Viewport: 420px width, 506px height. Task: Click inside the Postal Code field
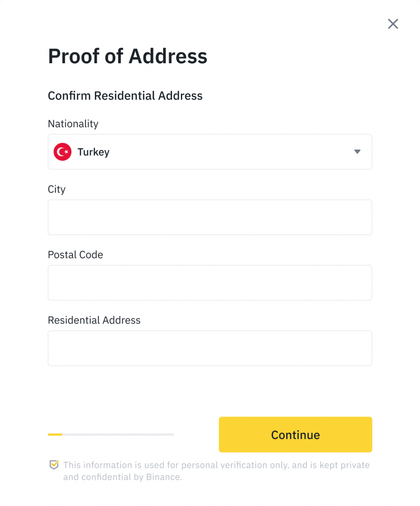pos(210,283)
